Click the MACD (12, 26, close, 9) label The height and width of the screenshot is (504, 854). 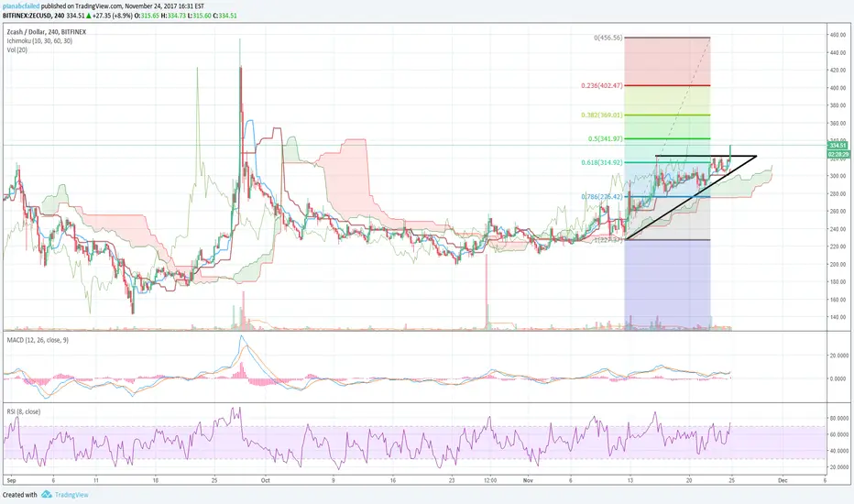click(38, 340)
